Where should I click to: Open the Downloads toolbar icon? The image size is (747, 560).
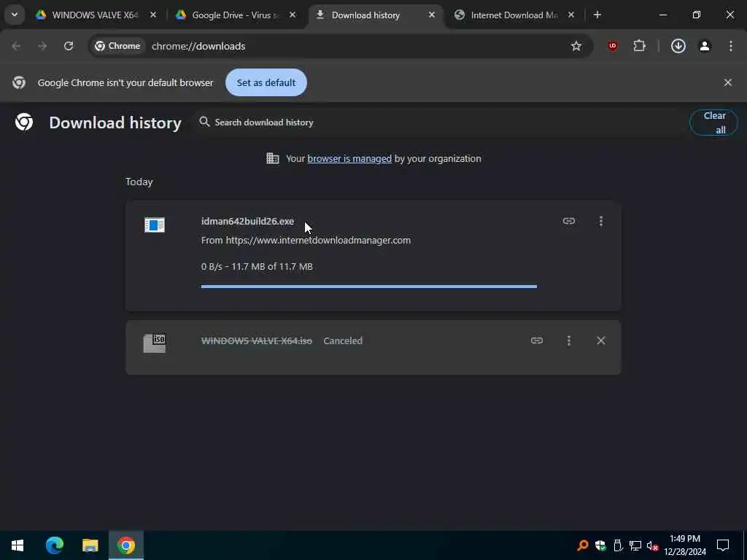tap(678, 46)
